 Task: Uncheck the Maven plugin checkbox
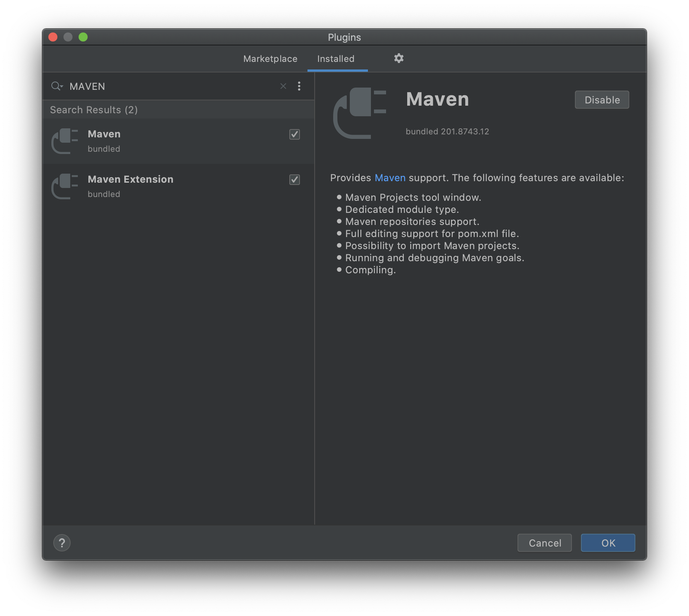tap(295, 134)
